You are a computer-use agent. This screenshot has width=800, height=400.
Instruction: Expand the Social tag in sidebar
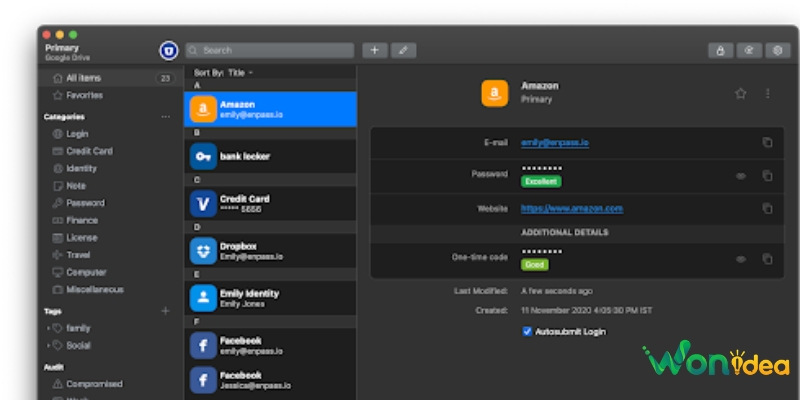[x=48, y=345]
